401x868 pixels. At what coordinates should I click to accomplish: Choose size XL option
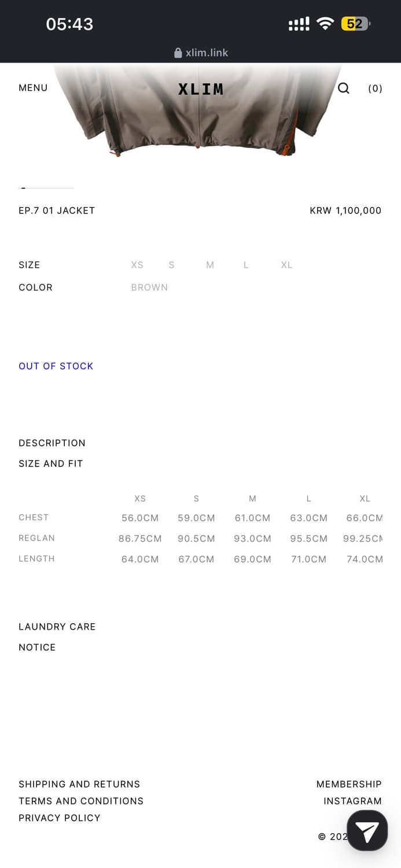pyautogui.click(x=286, y=265)
